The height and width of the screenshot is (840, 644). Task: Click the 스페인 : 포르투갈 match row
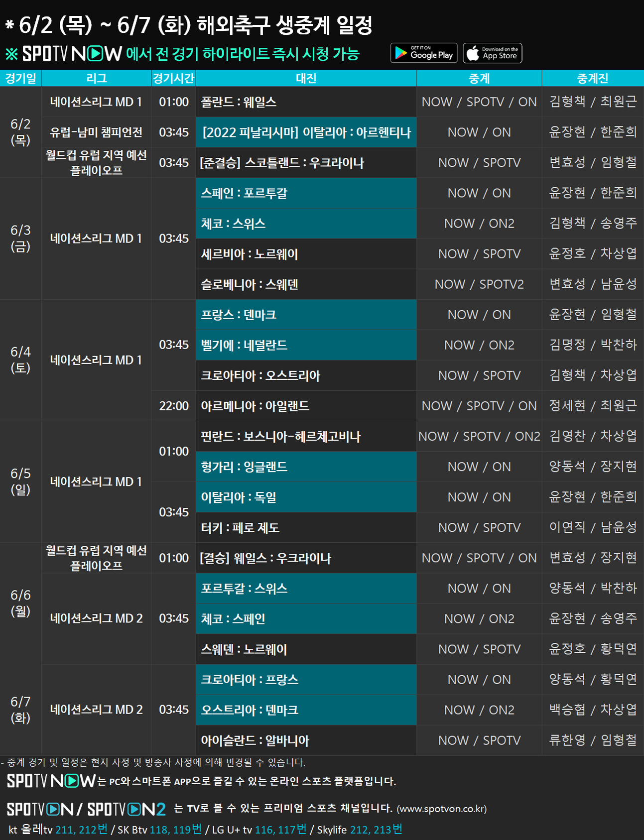pos(306,193)
